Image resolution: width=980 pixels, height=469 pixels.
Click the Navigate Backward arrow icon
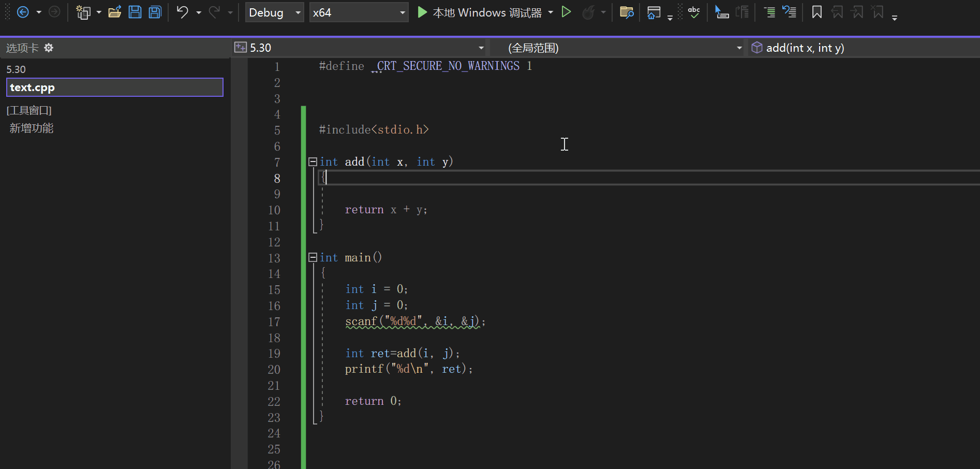click(23, 12)
